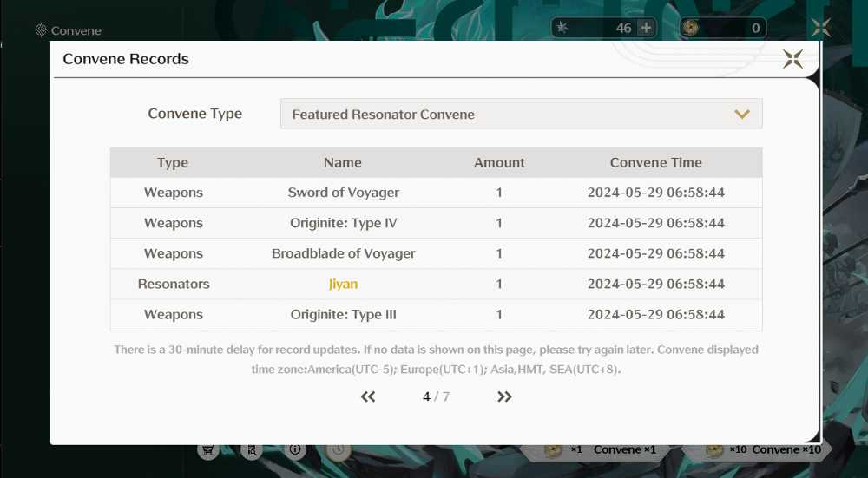868x478 pixels.
Task: Click the Name column header
Action: (343, 162)
